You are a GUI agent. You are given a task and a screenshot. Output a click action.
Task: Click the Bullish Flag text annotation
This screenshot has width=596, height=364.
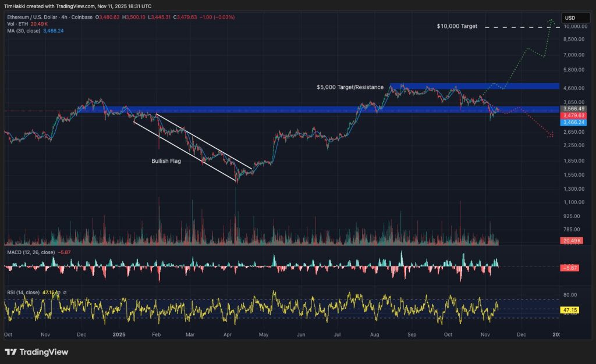click(x=166, y=161)
